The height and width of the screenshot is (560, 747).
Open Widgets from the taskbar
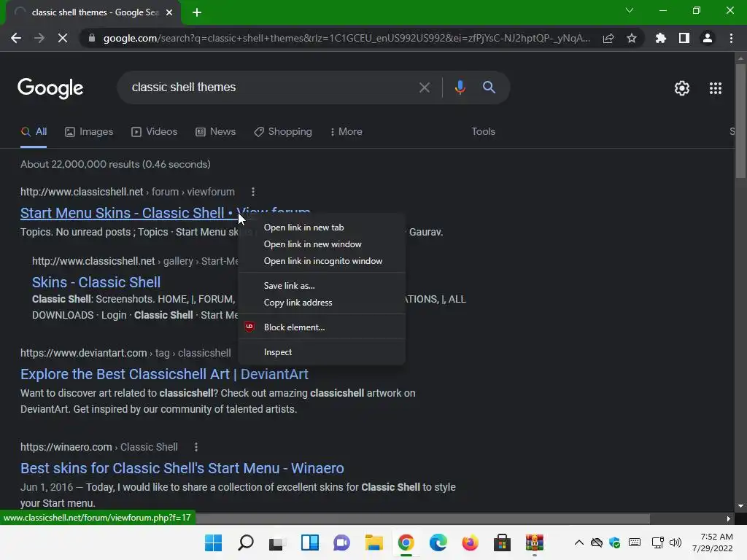(309, 542)
